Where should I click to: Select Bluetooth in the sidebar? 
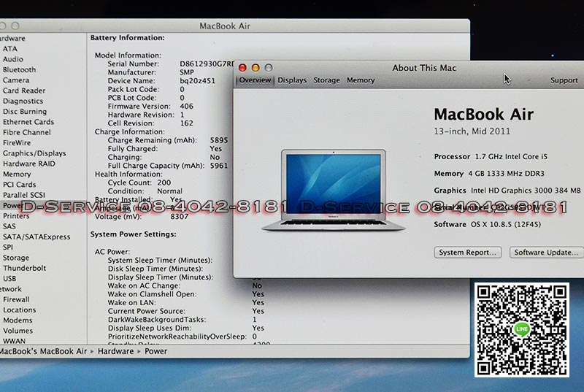(x=19, y=69)
